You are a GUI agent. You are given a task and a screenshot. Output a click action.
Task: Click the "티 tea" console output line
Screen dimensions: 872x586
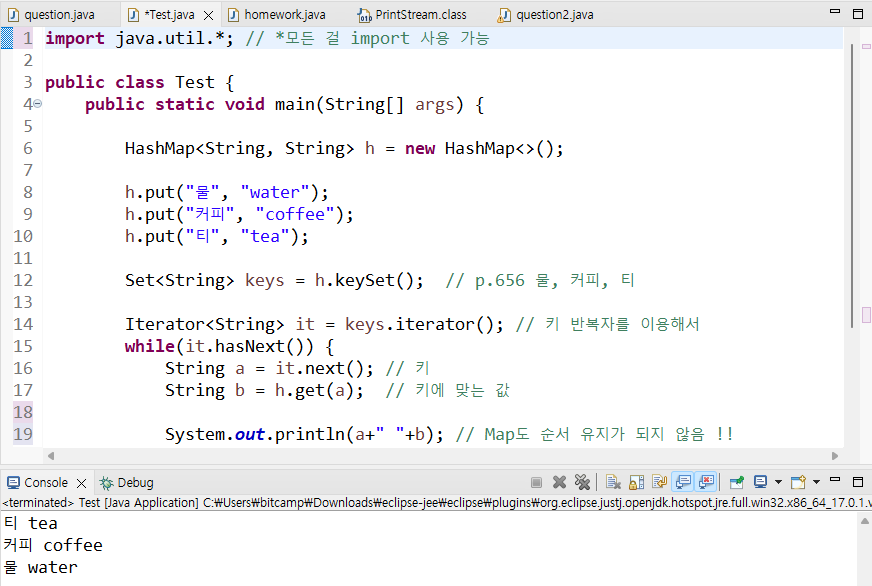(x=31, y=523)
